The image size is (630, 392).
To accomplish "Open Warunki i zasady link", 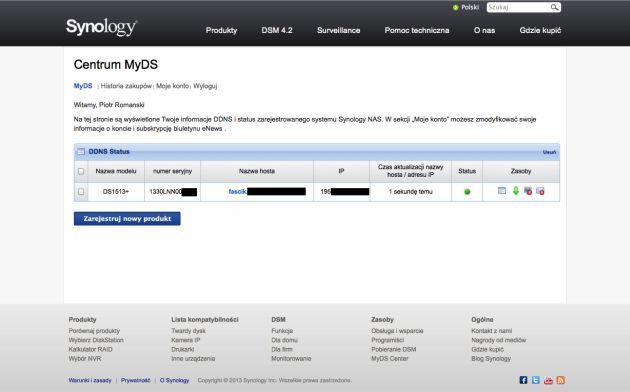I will pyautogui.click(x=90, y=380).
